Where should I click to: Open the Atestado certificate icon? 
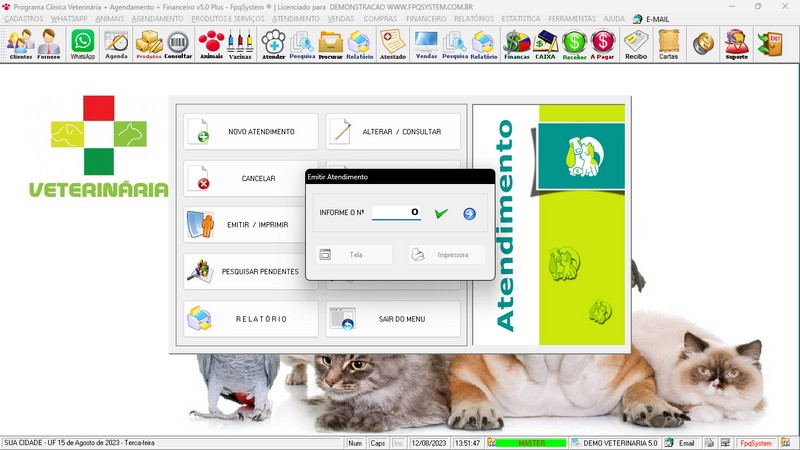click(393, 44)
